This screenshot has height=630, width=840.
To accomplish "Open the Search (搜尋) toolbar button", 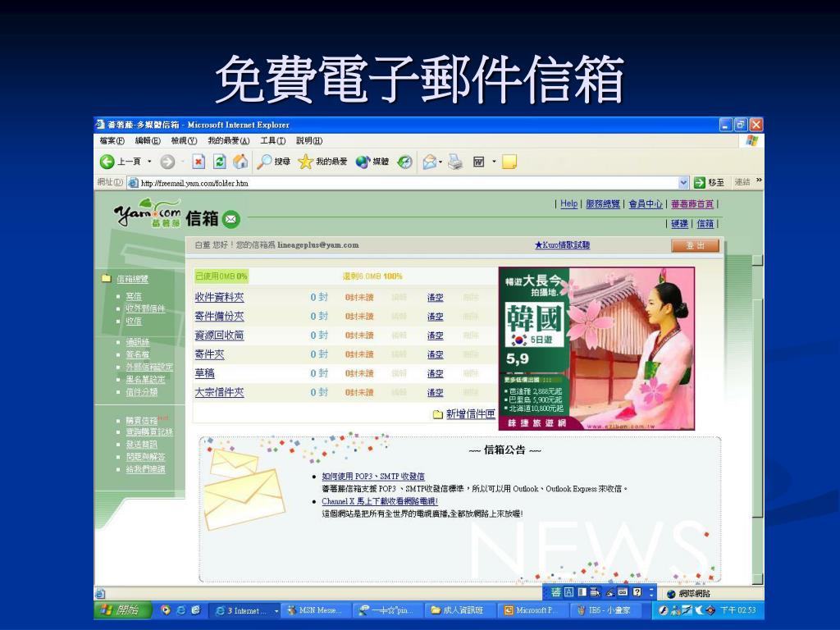I will pyautogui.click(x=273, y=162).
